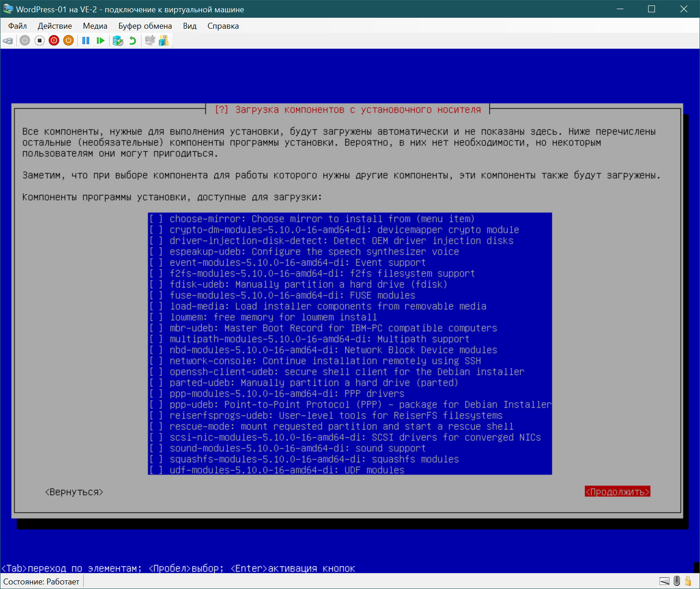The height and width of the screenshot is (589, 700).
Task: Check the rescue-mode checkbox
Action: [156, 427]
